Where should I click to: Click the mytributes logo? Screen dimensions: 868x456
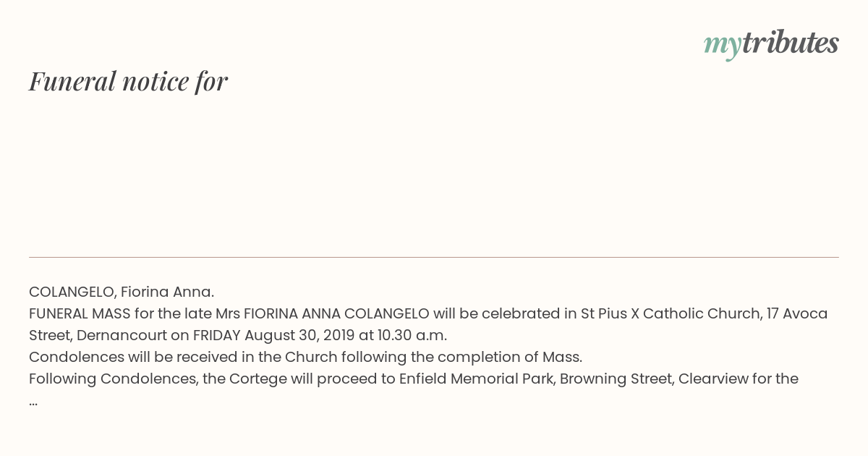(771, 44)
